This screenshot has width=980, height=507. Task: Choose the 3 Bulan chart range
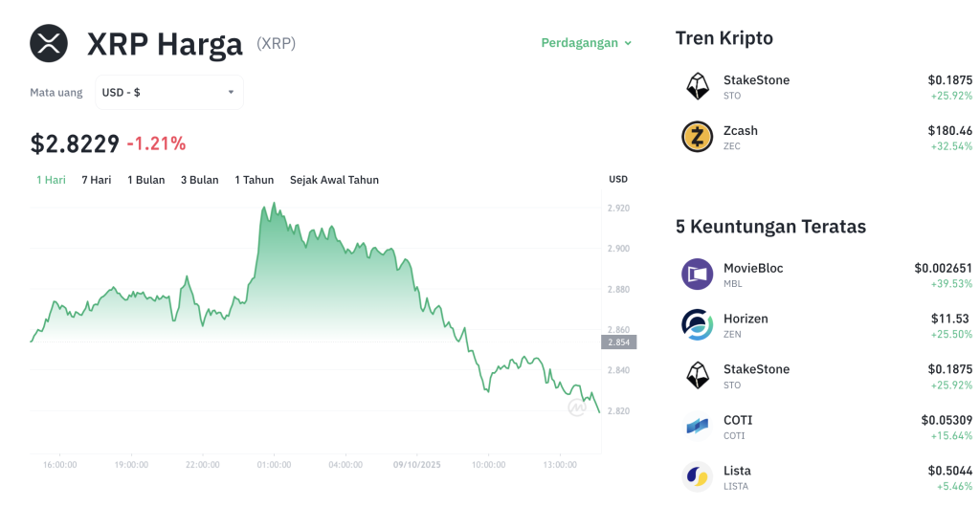click(x=200, y=180)
